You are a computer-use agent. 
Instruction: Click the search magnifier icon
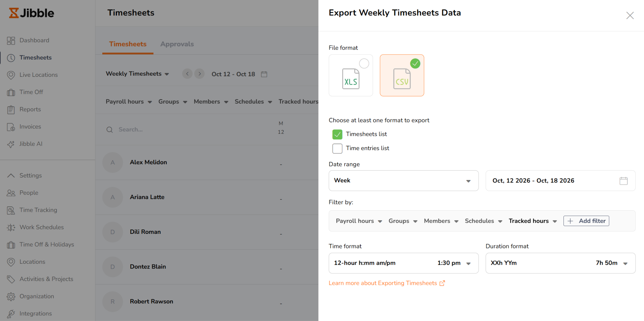coord(109,130)
